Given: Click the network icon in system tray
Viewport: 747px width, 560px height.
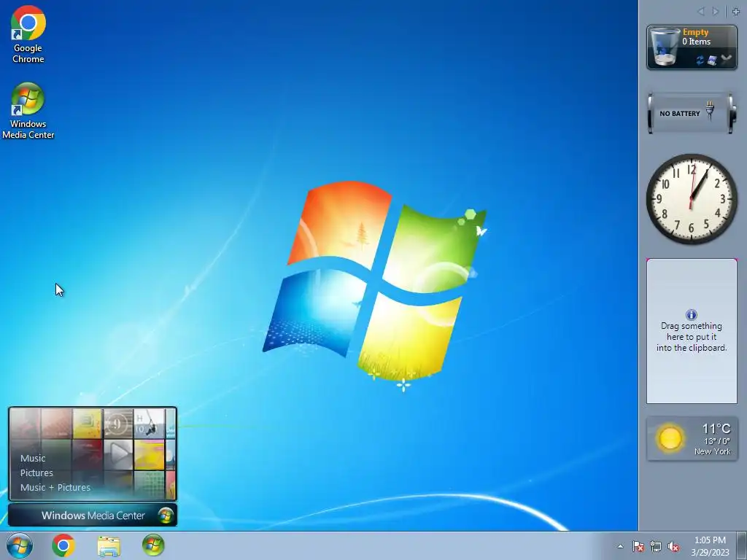Looking at the screenshot, I should [x=656, y=546].
